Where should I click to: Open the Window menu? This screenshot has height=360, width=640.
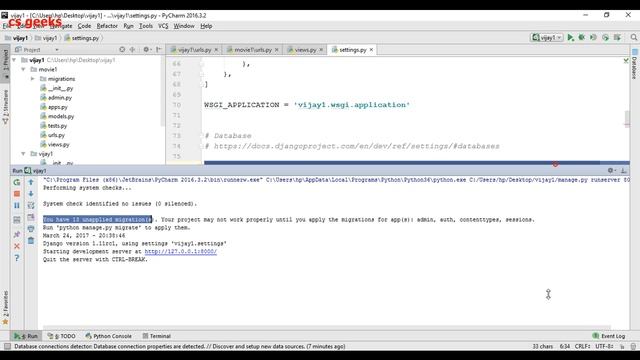[184, 26]
